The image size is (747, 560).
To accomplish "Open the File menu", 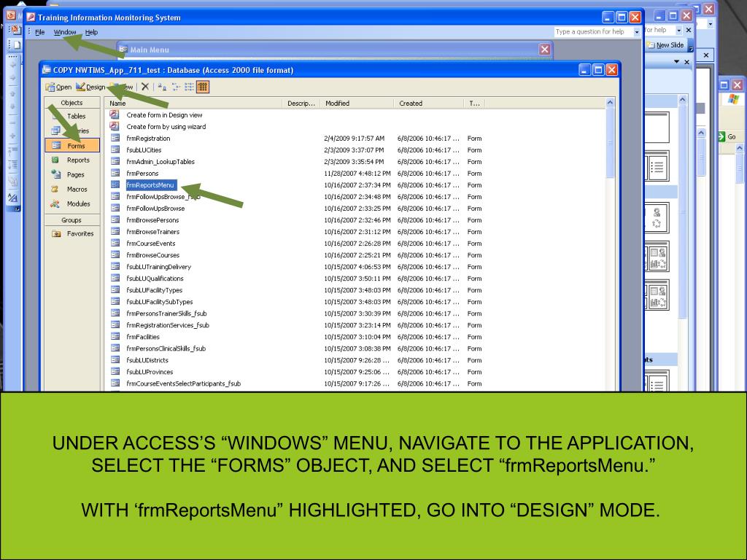I will tap(40, 32).
